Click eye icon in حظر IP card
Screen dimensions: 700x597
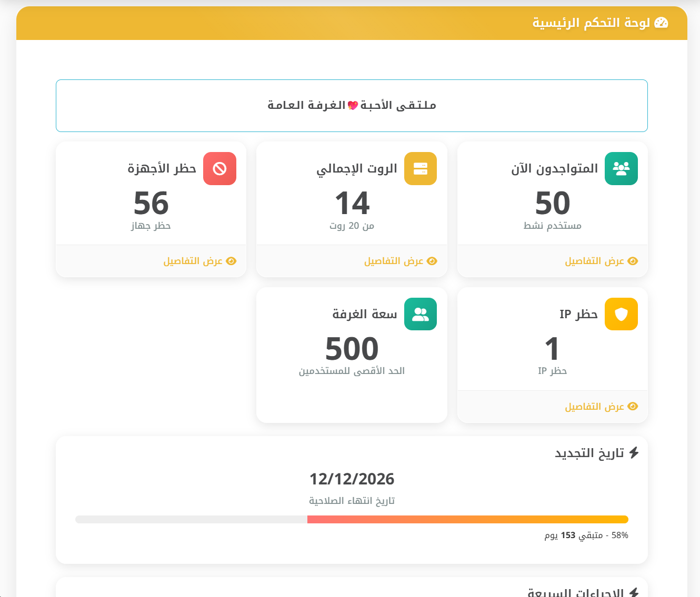pyautogui.click(x=633, y=406)
